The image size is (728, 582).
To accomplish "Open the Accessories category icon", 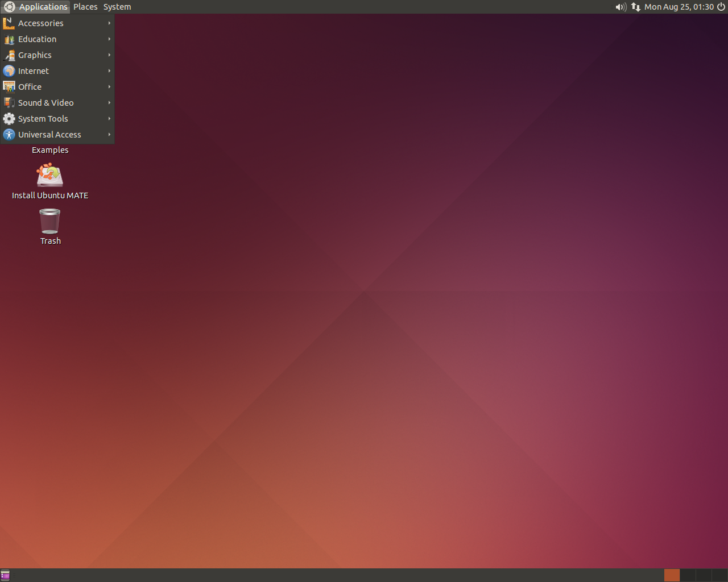I will pos(9,23).
